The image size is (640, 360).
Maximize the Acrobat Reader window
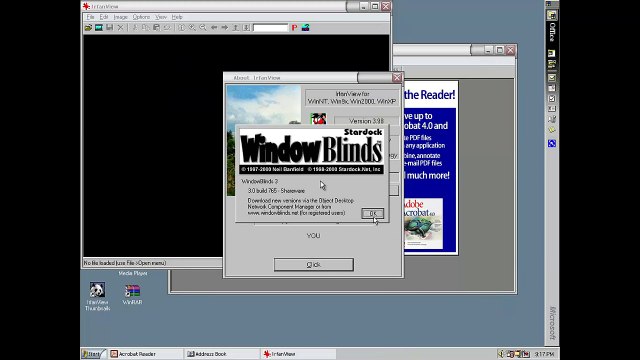click(500, 50)
